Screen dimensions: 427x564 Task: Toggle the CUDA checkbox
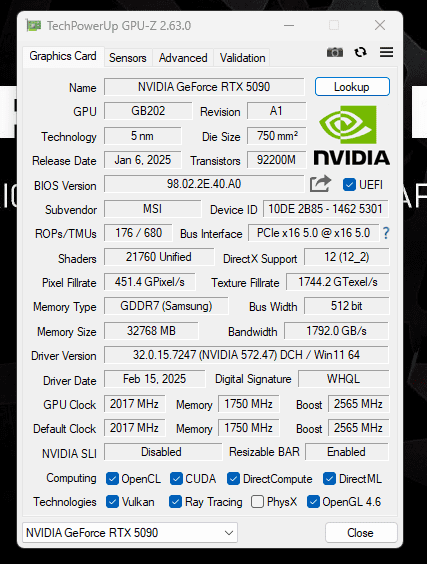[x=176, y=479]
